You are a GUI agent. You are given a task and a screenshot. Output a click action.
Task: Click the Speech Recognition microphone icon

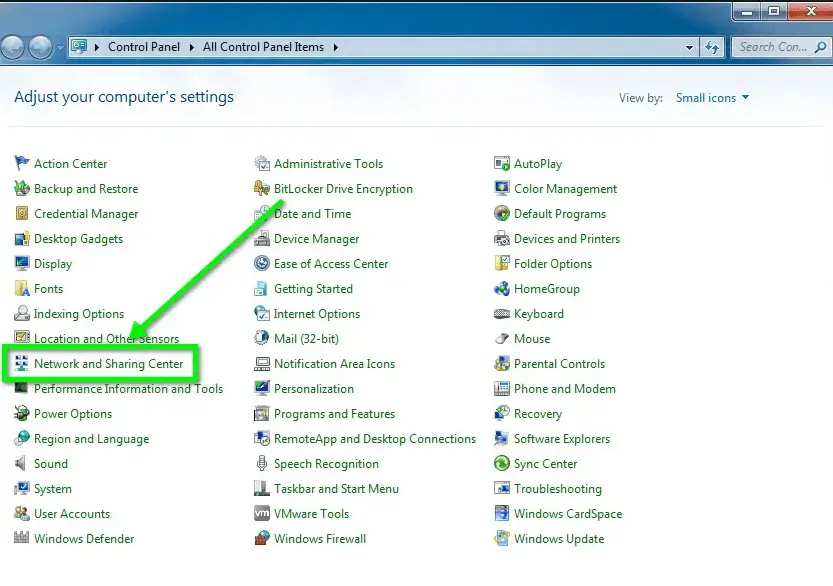(x=262, y=463)
